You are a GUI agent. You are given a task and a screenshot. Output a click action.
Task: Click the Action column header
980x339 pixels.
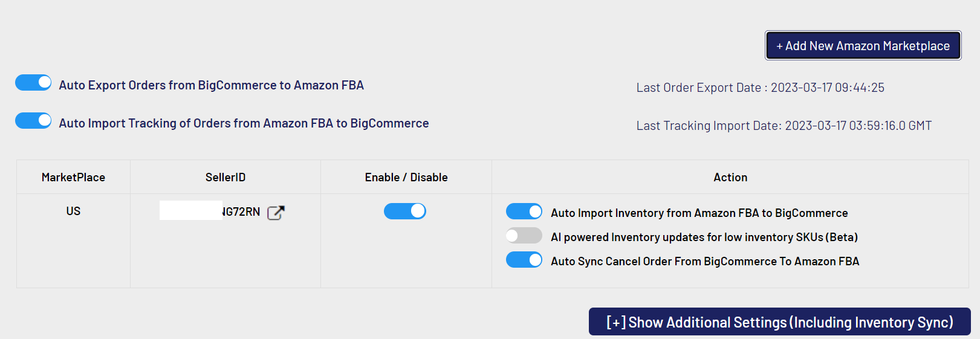(730, 177)
